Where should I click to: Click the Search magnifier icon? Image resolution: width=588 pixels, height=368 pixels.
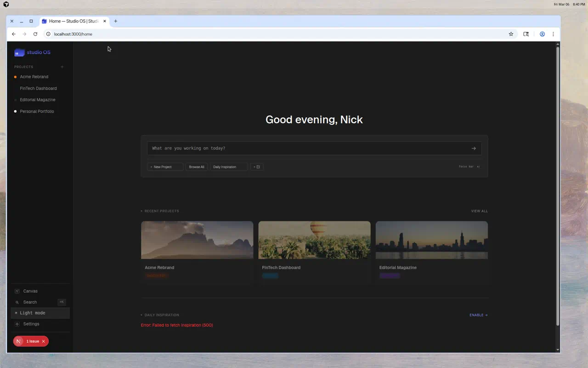pyautogui.click(x=17, y=302)
